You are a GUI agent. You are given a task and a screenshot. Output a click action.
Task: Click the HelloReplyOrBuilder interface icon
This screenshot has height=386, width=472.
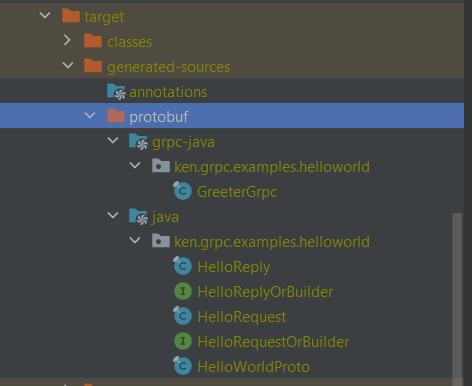click(183, 291)
